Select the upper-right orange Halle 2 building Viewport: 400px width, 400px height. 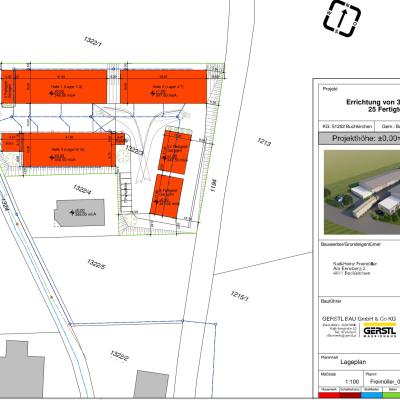163,87
